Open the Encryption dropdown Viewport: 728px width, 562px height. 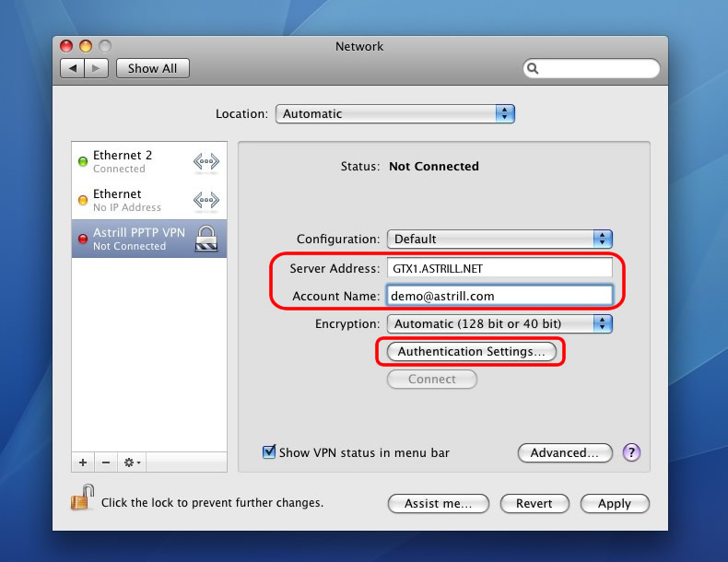click(x=499, y=323)
